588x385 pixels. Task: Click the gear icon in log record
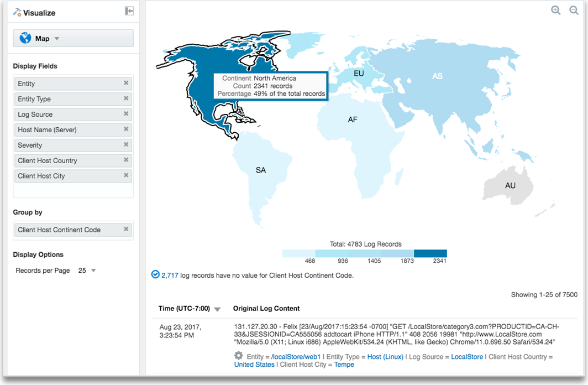(x=239, y=356)
